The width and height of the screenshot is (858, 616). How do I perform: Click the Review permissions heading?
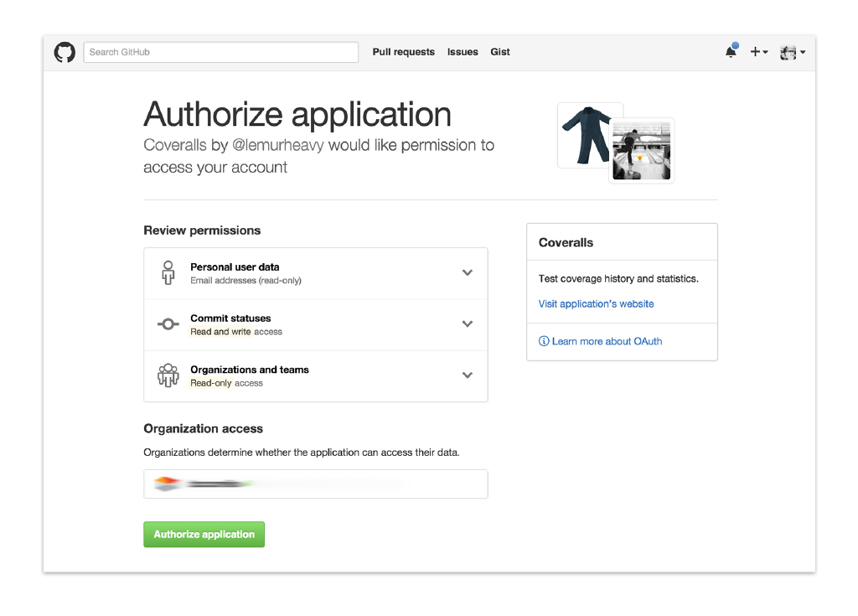click(202, 230)
